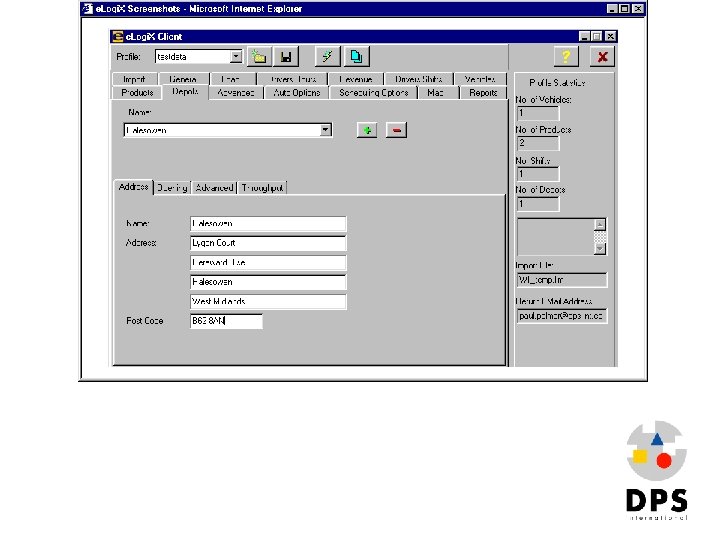Open the Reports tab
This screenshot has height=540, width=720.
(483, 93)
